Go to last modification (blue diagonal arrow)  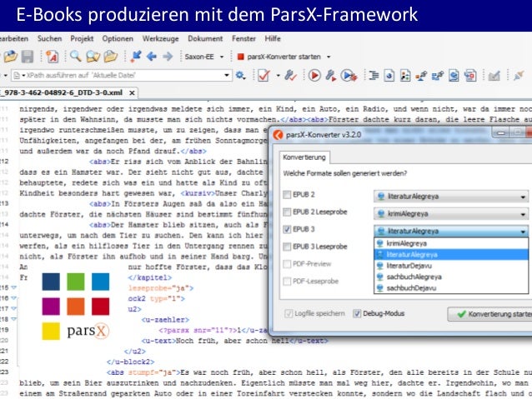point(136,57)
